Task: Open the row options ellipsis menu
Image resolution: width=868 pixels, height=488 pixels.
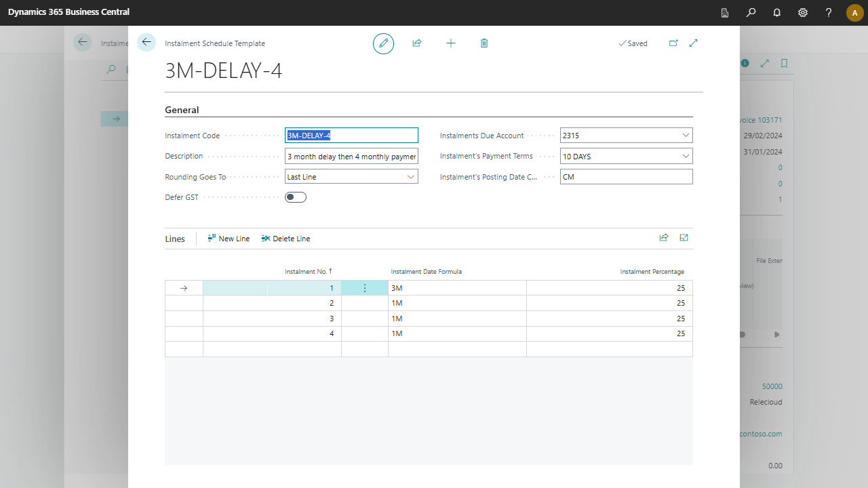Action: [x=365, y=287]
